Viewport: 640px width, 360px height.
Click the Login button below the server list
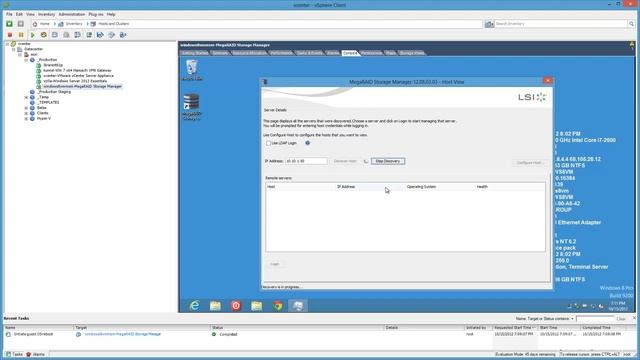[275, 264]
